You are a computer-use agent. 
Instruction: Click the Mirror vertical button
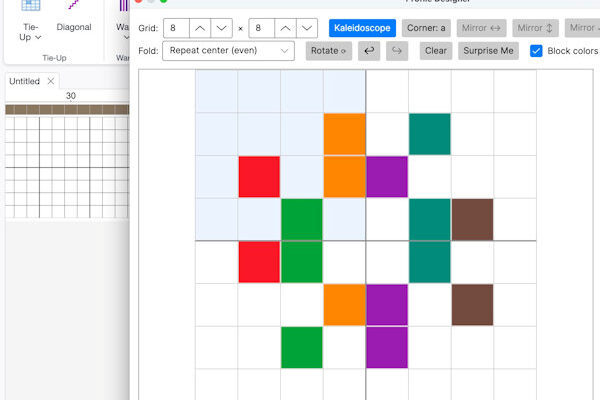[535, 28]
